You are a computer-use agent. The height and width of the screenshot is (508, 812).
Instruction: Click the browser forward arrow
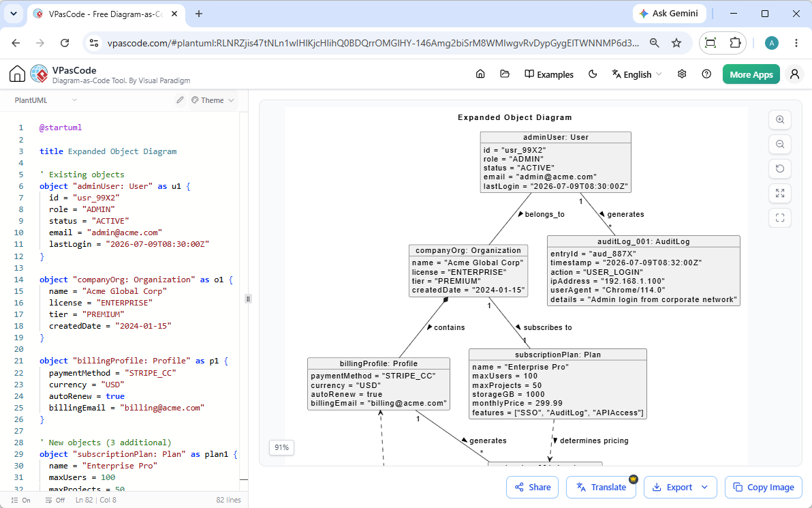(x=40, y=43)
